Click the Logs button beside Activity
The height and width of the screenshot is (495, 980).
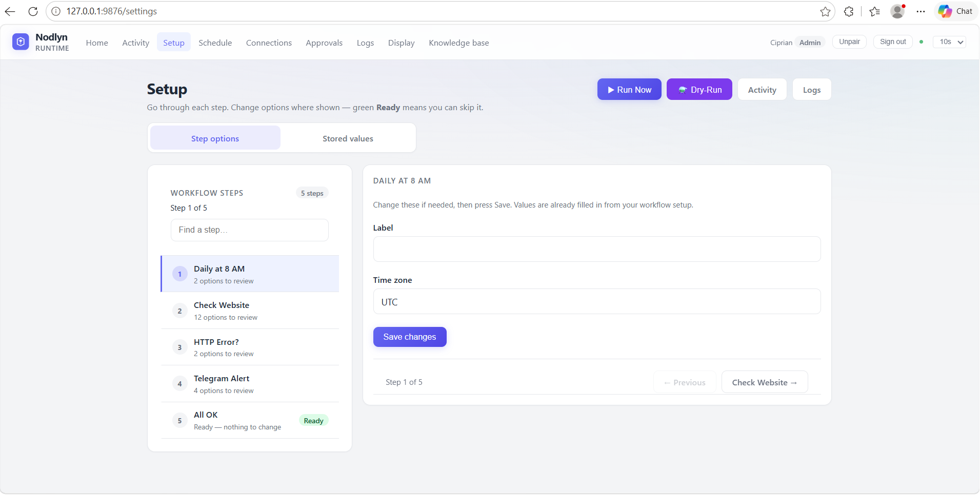tap(811, 89)
